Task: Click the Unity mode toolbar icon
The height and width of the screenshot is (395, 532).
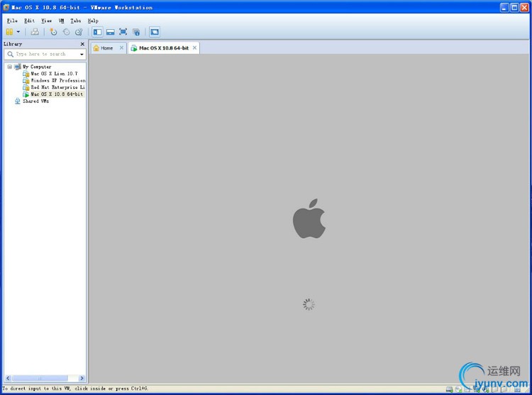Action: tap(136, 32)
